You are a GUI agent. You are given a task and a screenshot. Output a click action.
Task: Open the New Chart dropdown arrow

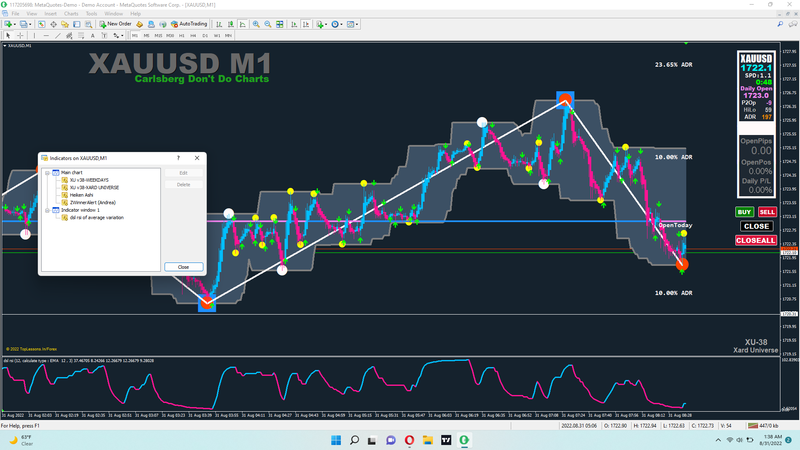(15, 24)
